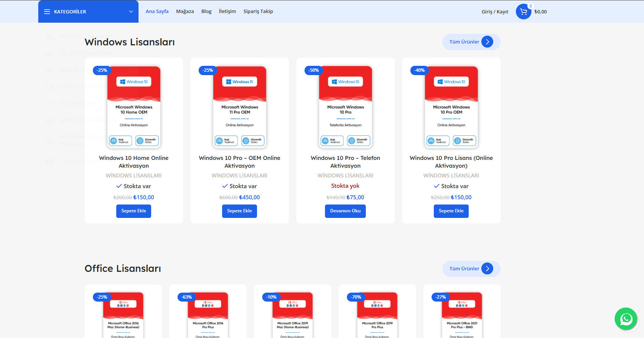Open the İletişim page
644x338 pixels.
pos(227,12)
